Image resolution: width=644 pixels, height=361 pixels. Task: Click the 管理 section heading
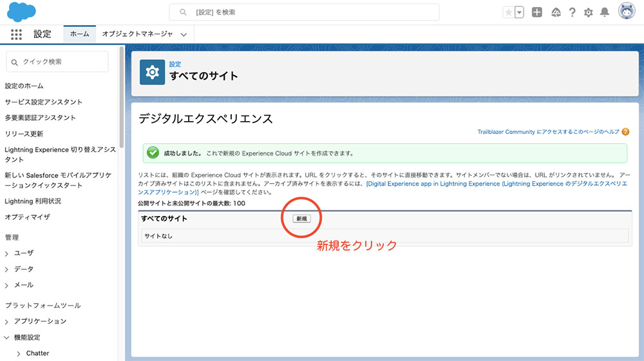pos(12,237)
